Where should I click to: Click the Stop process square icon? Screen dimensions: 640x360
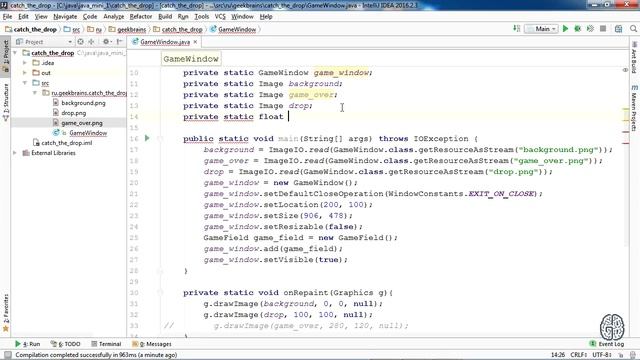coord(603,29)
